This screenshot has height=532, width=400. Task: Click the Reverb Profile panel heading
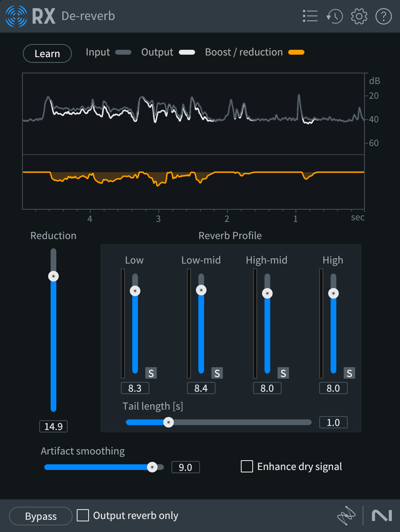tap(230, 235)
